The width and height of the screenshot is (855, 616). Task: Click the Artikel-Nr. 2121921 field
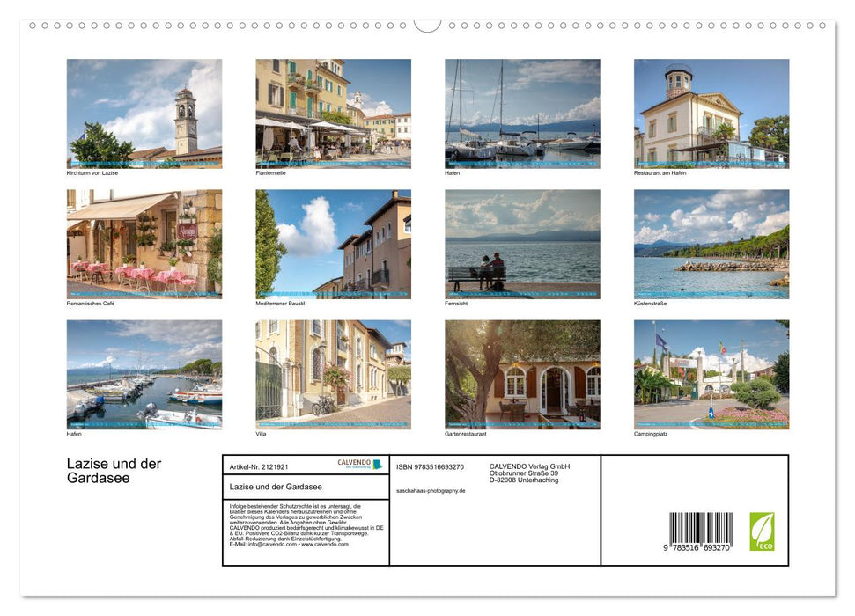tap(259, 466)
